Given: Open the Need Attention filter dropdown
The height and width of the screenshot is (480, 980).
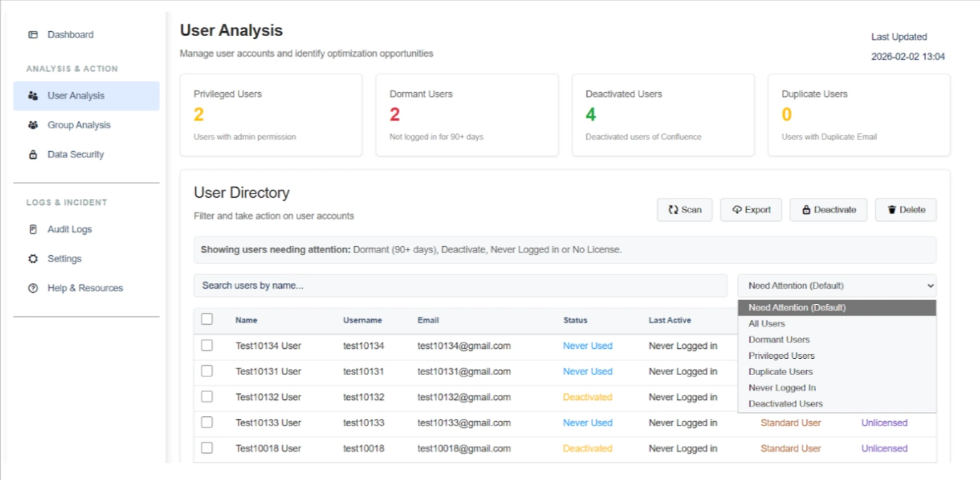Looking at the screenshot, I should [836, 285].
